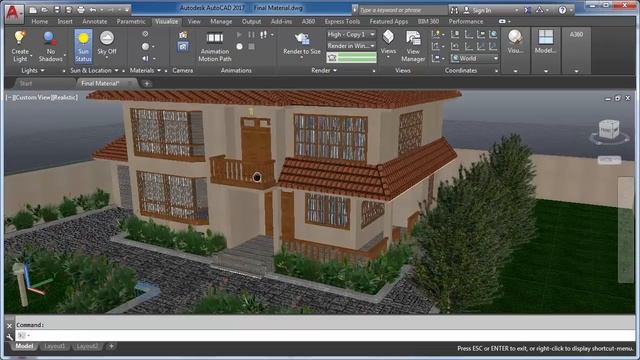The height and width of the screenshot is (360, 640).
Task: Select the Visualize ribbon tab
Action: (x=167, y=22)
